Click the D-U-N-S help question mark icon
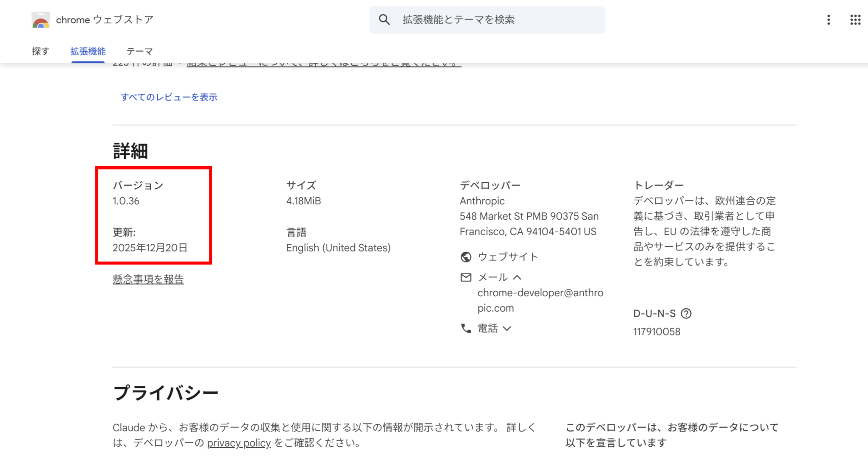Viewport: 868px width, 457px height. point(686,313)
